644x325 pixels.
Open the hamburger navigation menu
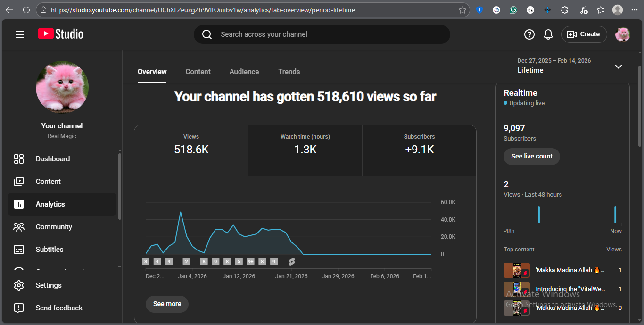[20, 34]
